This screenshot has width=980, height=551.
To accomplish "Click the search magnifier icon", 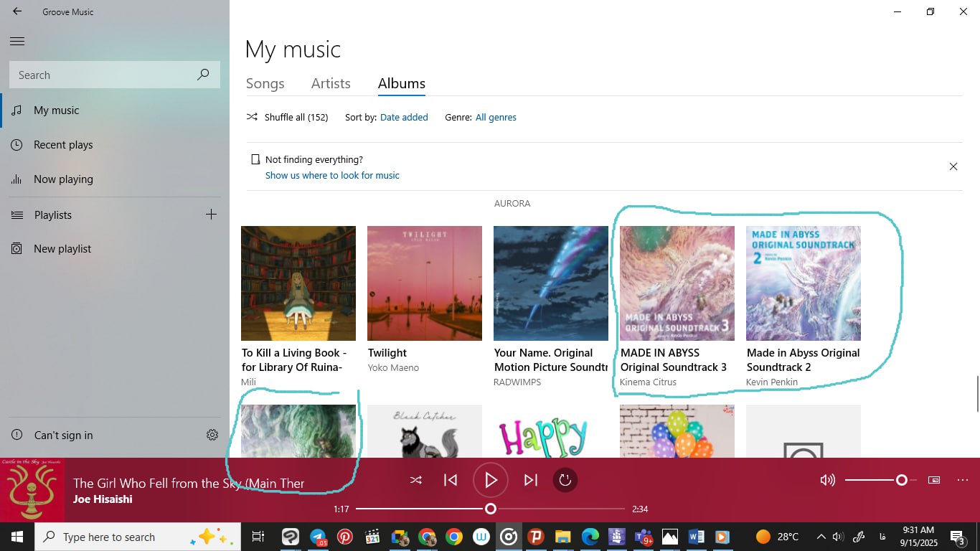I will tap(203, 75).
